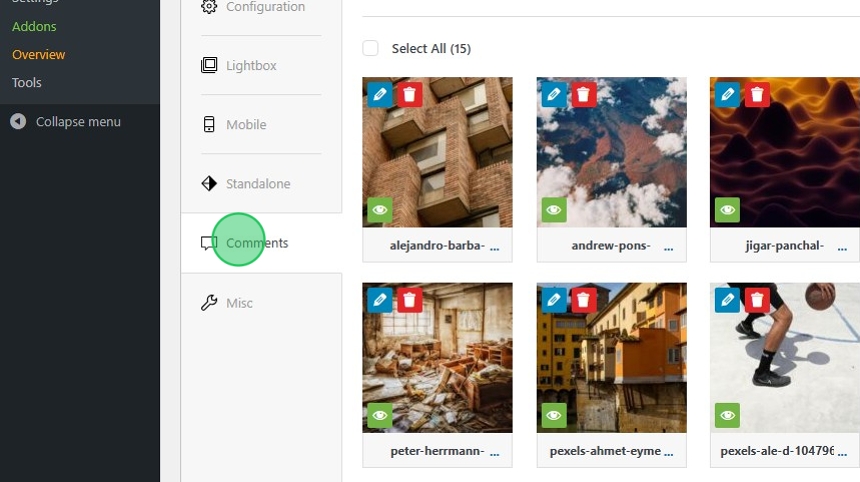Delete the pexels-ale-d basketball image
This screenshot has height=482, width=860.
click(757, 300)
